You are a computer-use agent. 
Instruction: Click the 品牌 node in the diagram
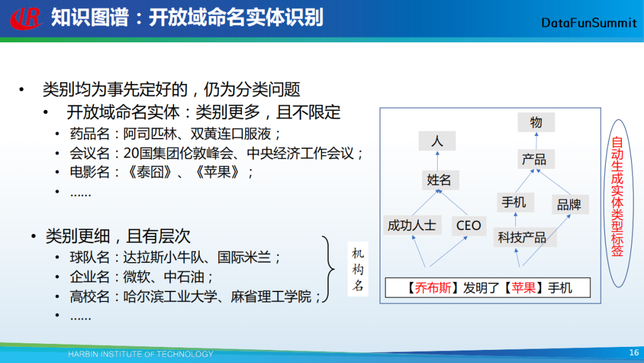[x=570, y=204]
